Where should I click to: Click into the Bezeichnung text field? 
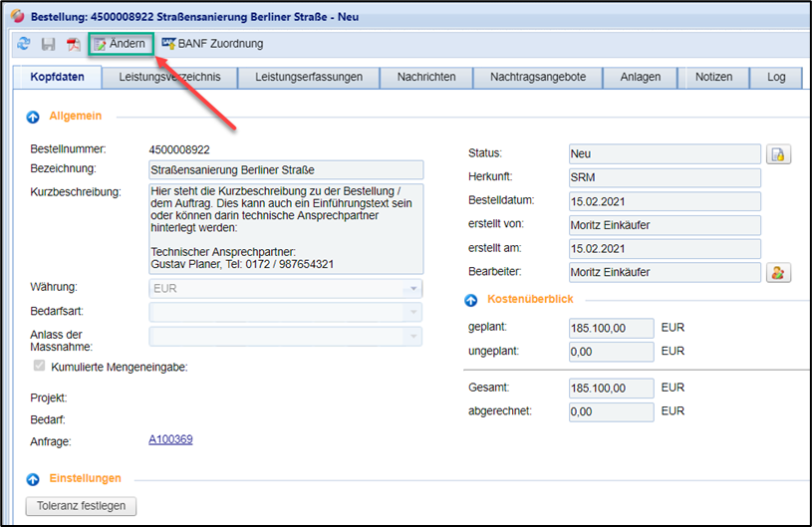tap(285, 170)
